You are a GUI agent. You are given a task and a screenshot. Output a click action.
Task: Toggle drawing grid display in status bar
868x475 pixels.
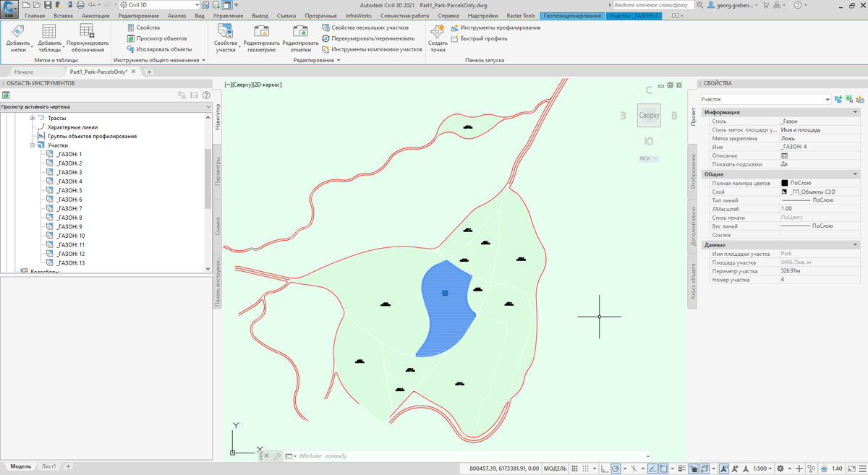click(574, 468)
